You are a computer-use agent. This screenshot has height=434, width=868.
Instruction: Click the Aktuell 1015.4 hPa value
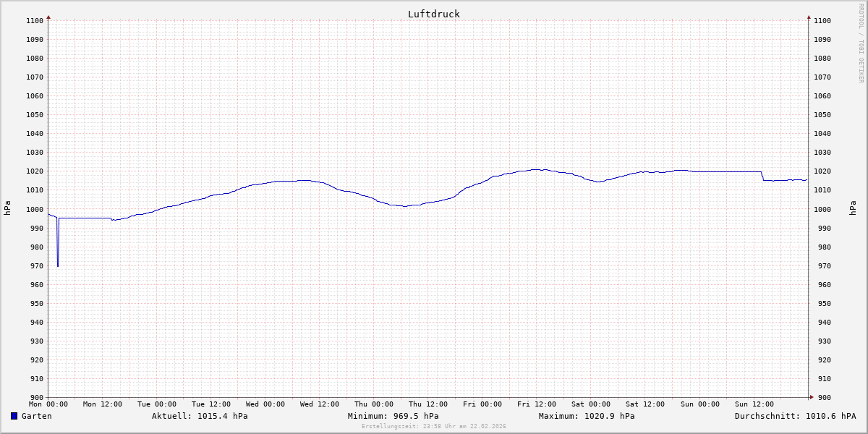200,416
